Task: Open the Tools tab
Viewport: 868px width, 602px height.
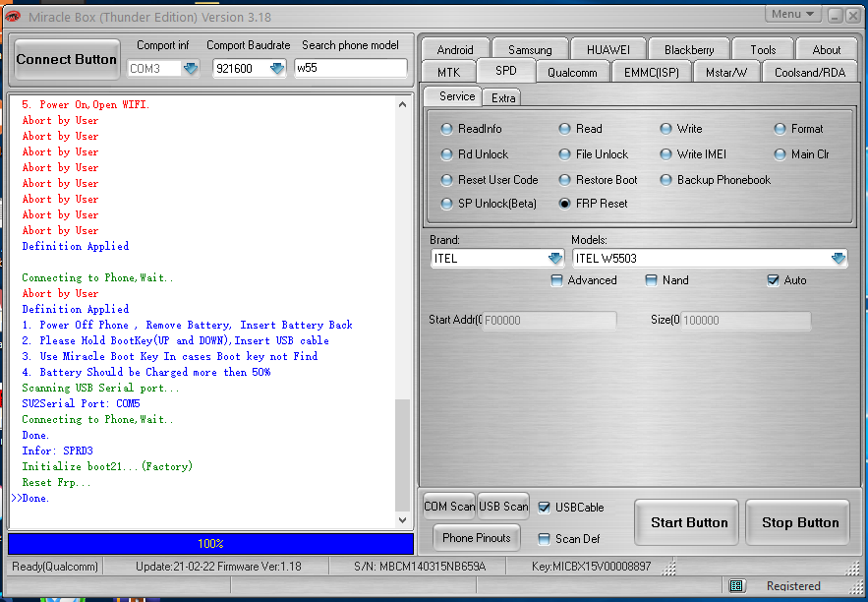Action: pyautogui.click(x=763, y=50)
